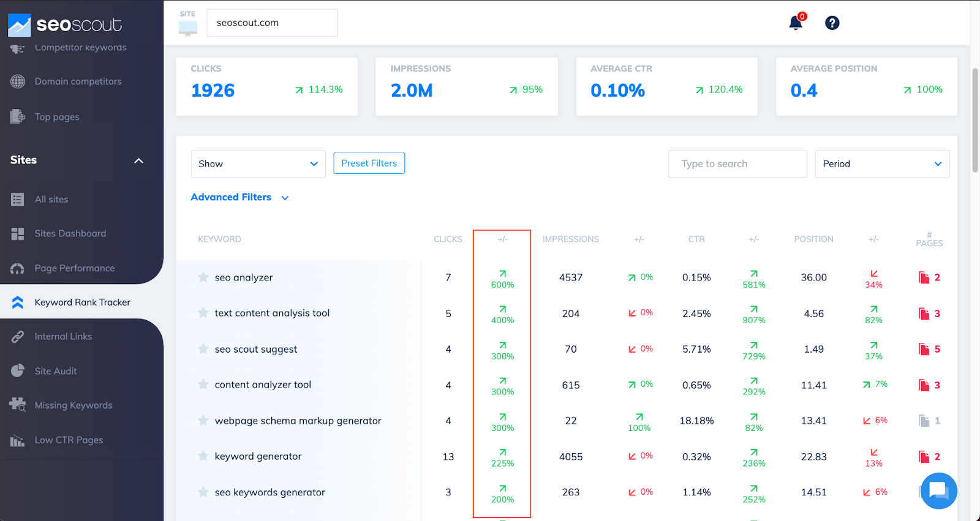The height and width of the screenshot is (521, 980).
Task: Open the Period dropdown
Action: tap(882, 164)
